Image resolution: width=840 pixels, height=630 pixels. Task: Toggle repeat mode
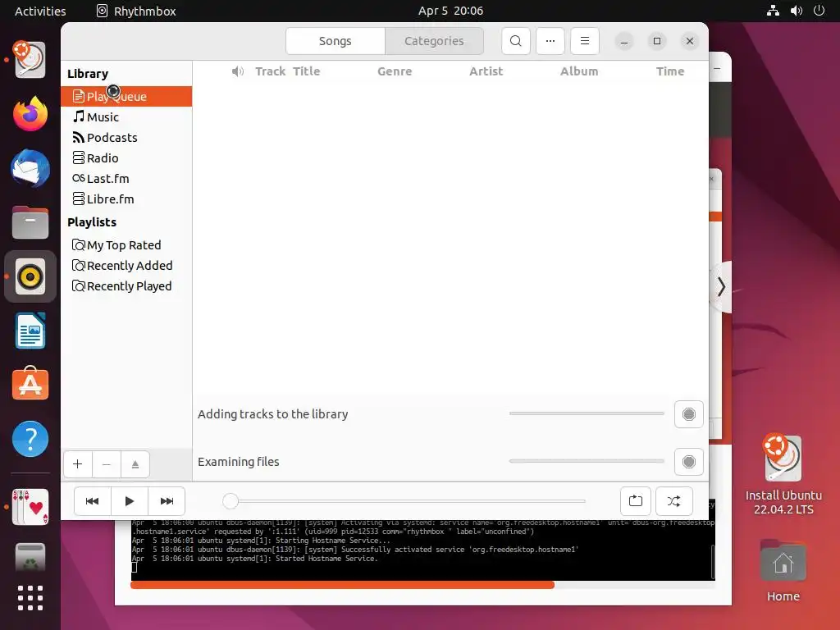(x=636, y=501)
